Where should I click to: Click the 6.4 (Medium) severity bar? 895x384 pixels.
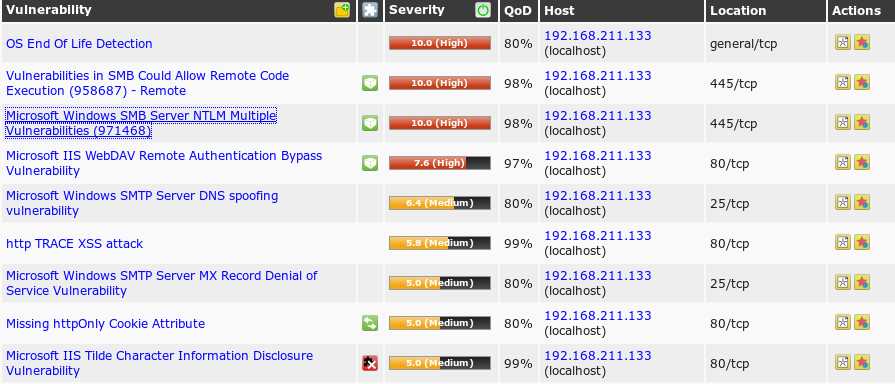point(440,203)
